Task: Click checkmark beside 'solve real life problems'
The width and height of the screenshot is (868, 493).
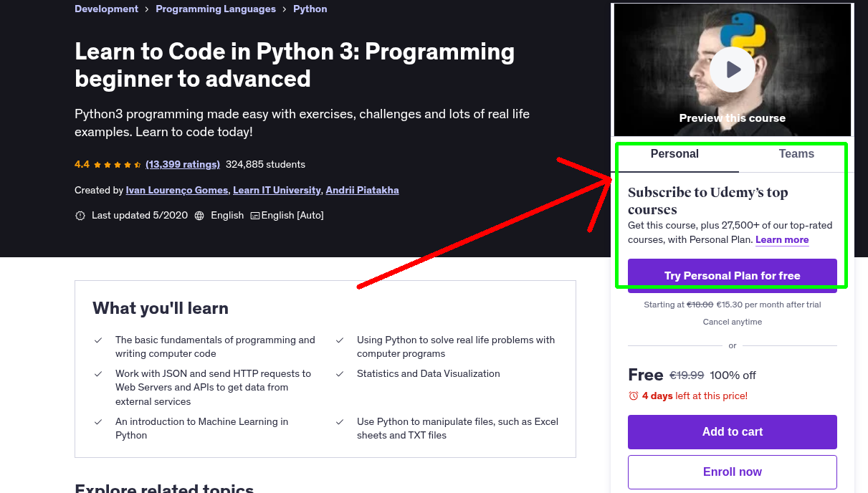Action: tap(340, 340)
